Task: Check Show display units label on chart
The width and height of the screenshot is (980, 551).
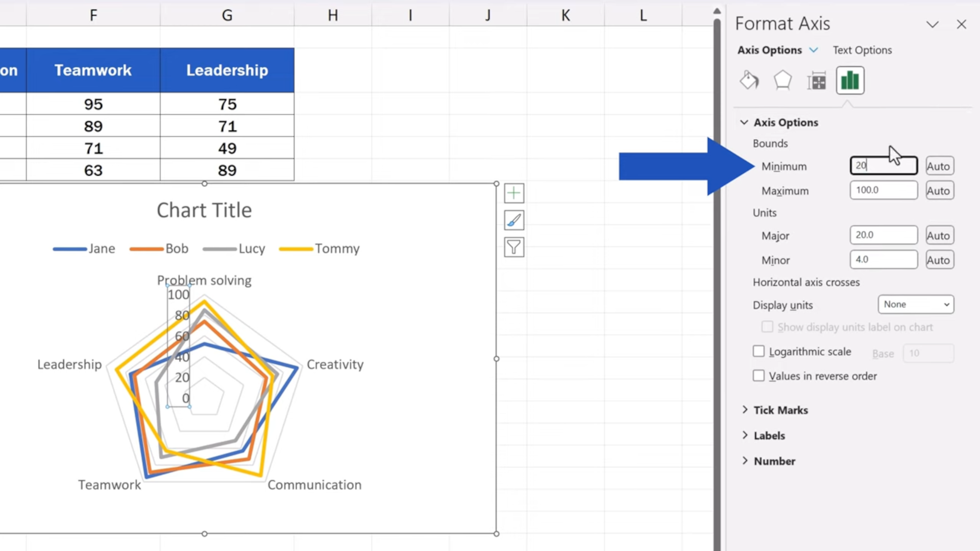Action: coord(767,327)
